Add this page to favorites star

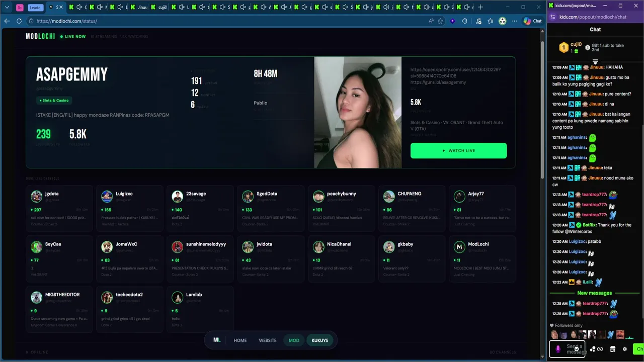440,21
